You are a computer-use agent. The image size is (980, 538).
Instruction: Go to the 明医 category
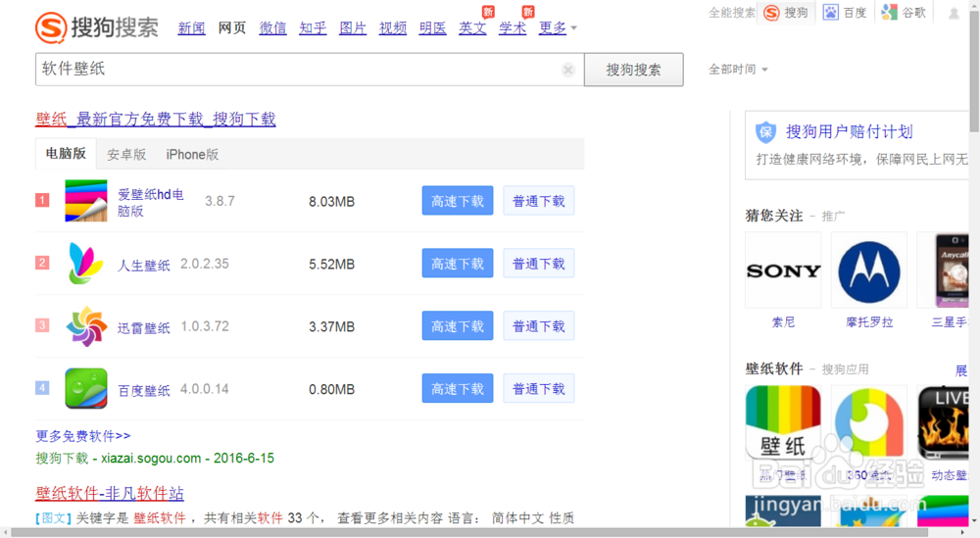coord(432,27)
